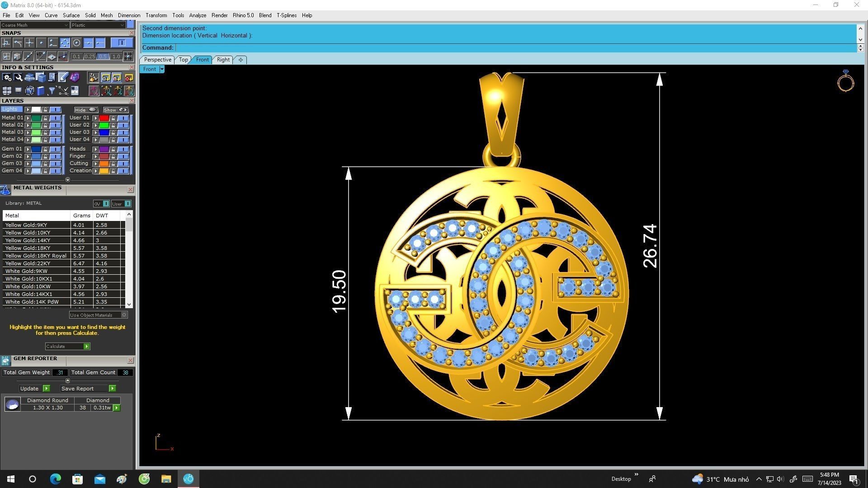
Task: Click the Command input field
Action: (515, 47)
